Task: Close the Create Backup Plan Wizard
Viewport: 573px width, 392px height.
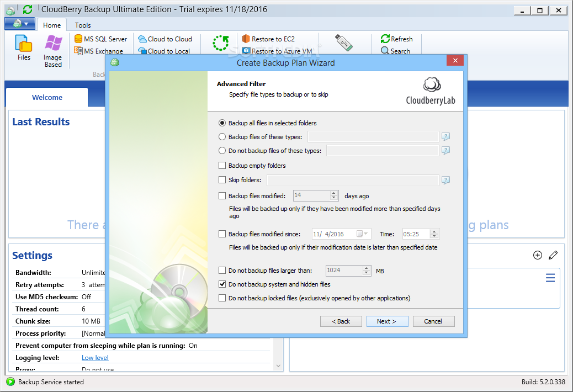Action: pyautogui.click(x=455, y=60)
